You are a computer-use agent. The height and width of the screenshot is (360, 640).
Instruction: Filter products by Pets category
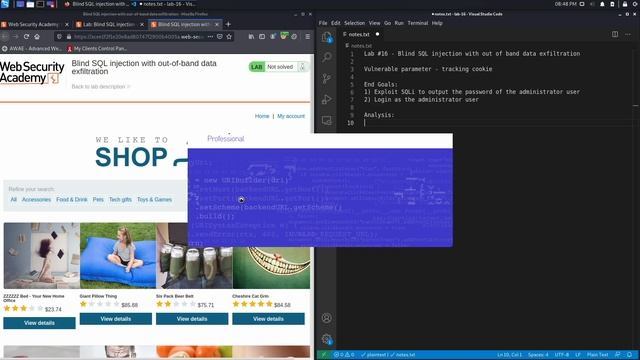(98, 200)
